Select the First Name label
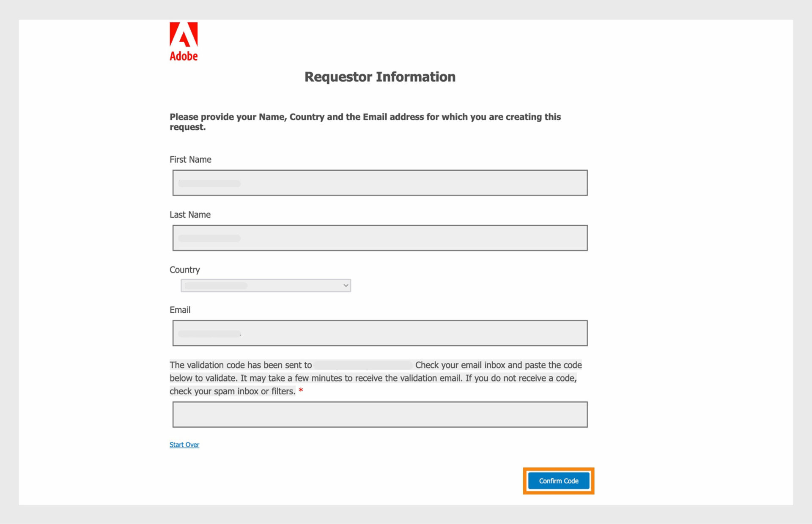The height and width of the screenshot is (524, 812). click(x=190, y=159)
